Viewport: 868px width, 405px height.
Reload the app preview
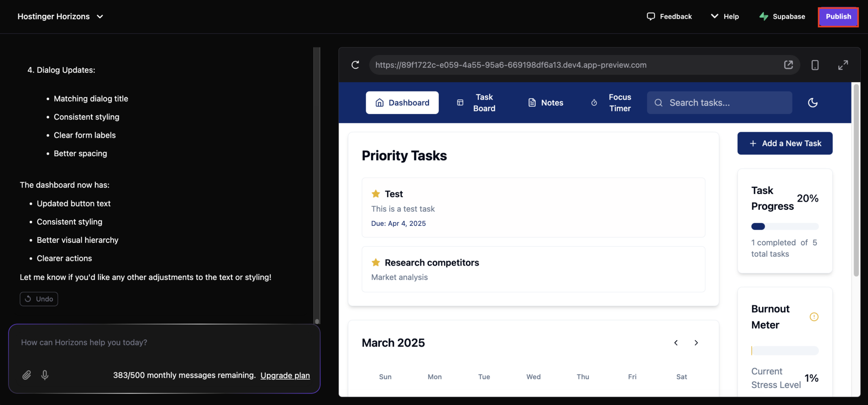pyautogui.click(x=355, y=65)
